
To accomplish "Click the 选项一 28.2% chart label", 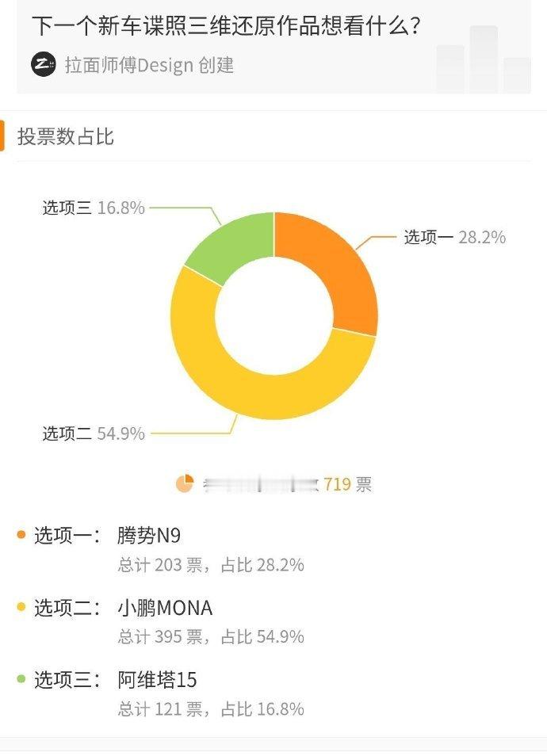I will tap(454, 237).
